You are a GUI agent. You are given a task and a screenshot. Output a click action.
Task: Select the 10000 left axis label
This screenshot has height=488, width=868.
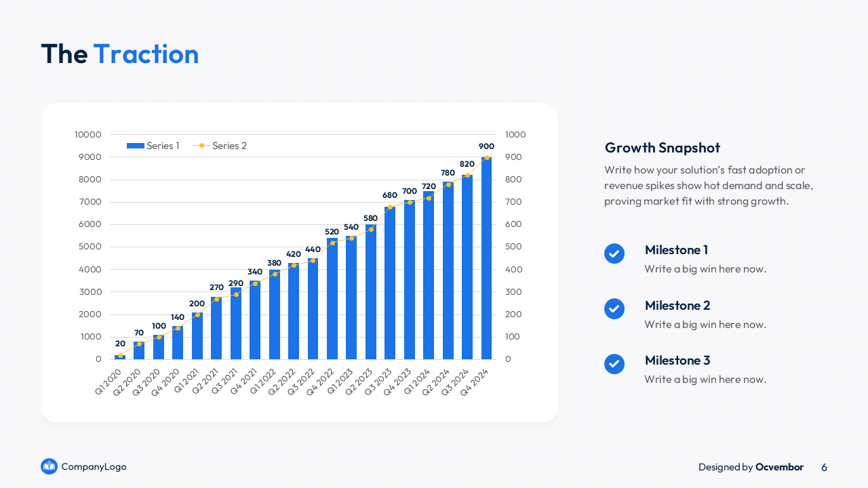point(88,135)
